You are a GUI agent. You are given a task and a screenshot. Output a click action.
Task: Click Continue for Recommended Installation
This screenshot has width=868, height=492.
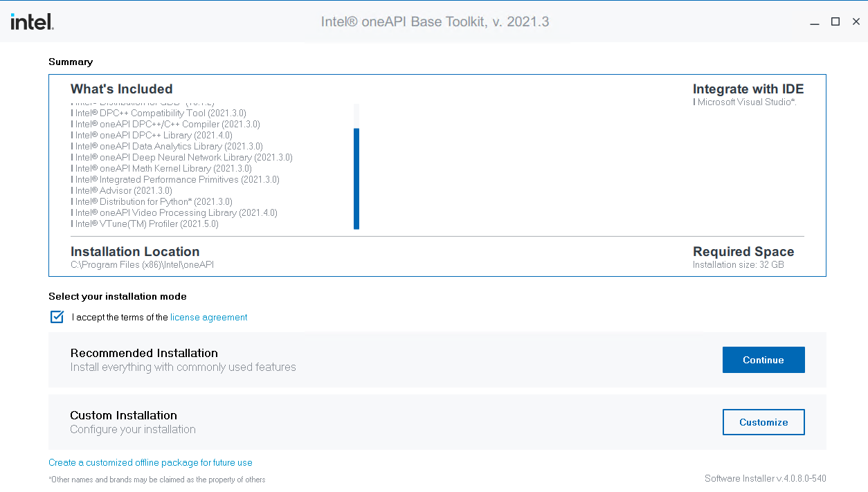[x=763, y=360]
